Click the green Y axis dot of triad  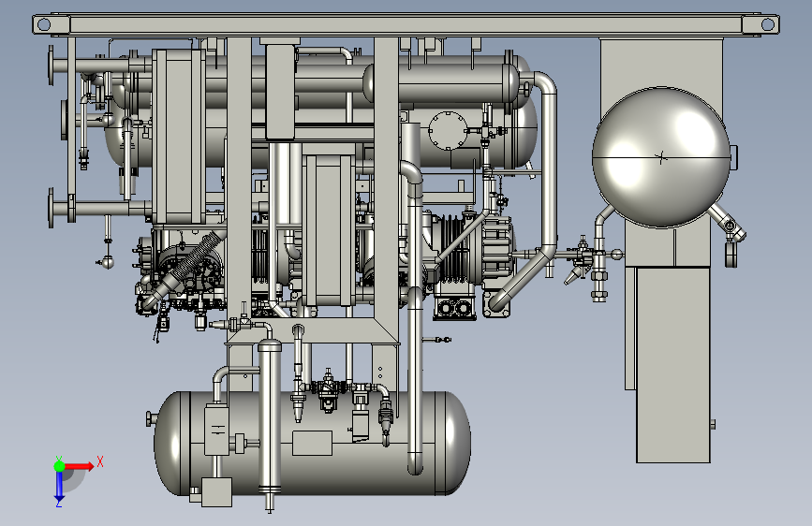(59, 466)
